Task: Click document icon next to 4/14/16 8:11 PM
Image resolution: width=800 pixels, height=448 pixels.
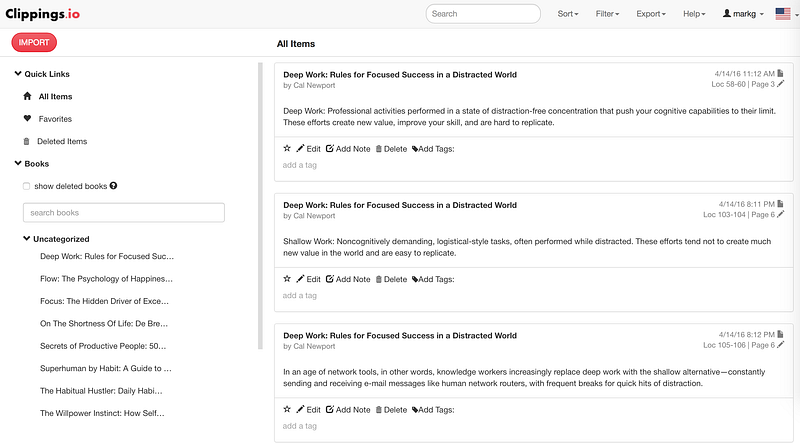Action: click(780, 204)
